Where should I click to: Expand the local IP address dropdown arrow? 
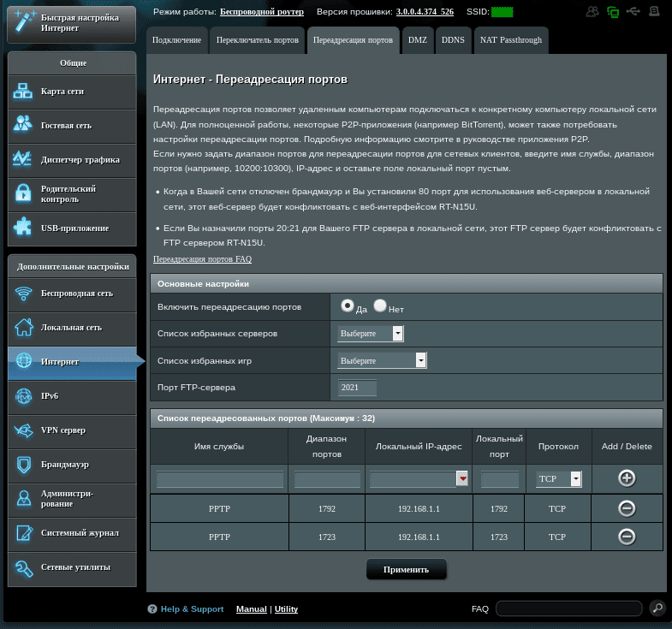[462, 479]
